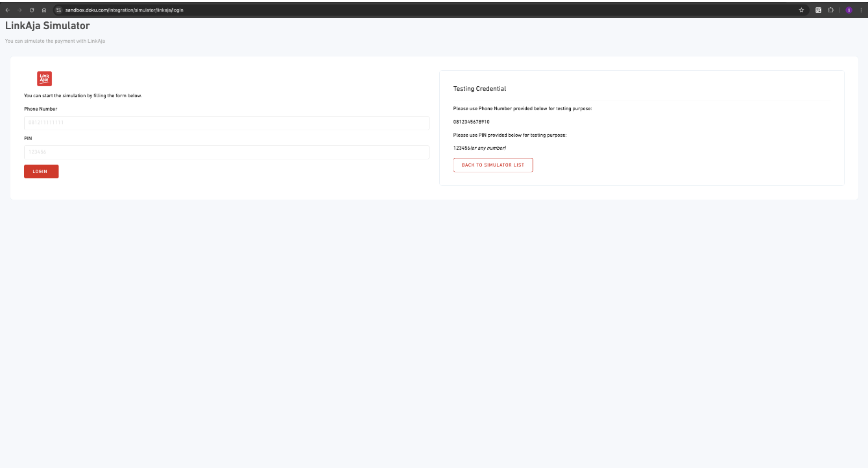Select the test phone number 0812345678910

[472, 122]
